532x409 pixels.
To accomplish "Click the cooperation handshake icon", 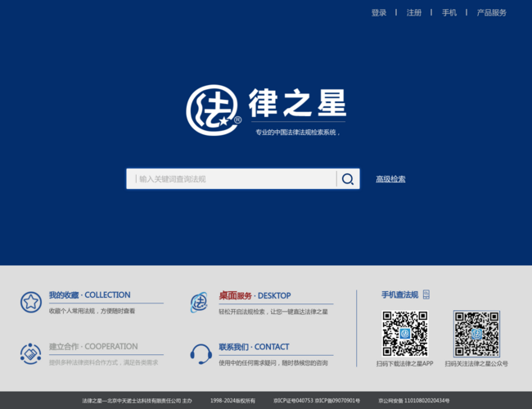I will click(30, 353).
